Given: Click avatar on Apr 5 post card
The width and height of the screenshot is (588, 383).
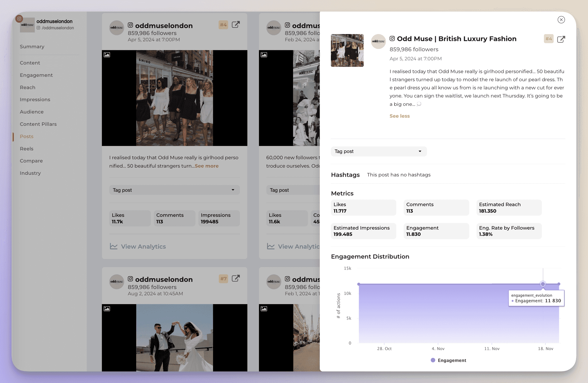Looking at the screenshot, I should coord(117,28).
